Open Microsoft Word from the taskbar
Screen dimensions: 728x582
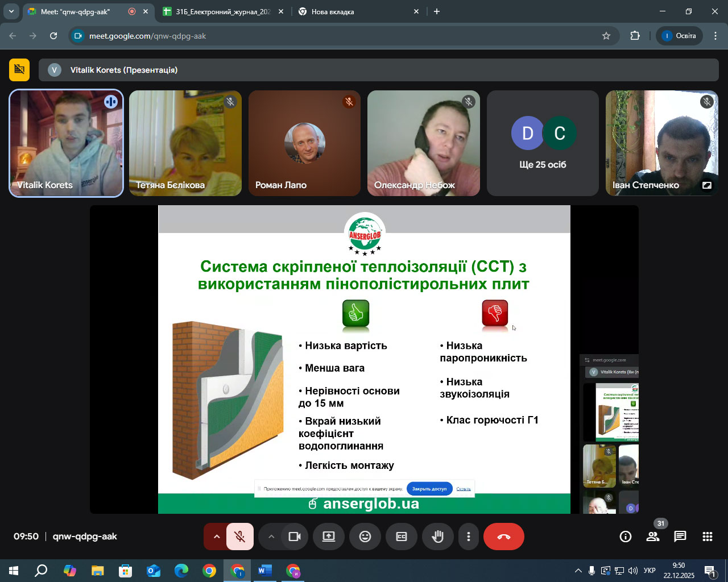(x=264, y=571)
